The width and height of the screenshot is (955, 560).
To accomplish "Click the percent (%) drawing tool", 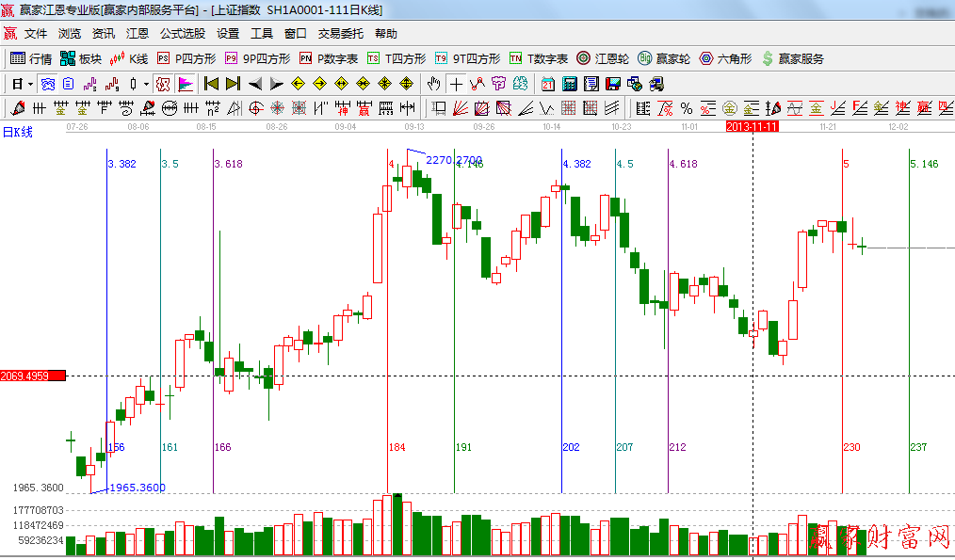I will pos(687,108).
